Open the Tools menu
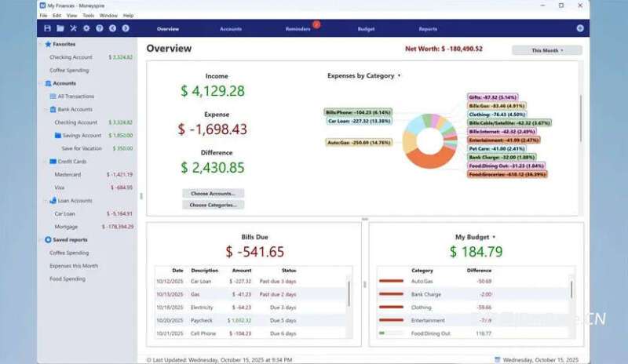The width and height of the screenshot is (628, 364). pyautogui.click(x=88, y=16)
